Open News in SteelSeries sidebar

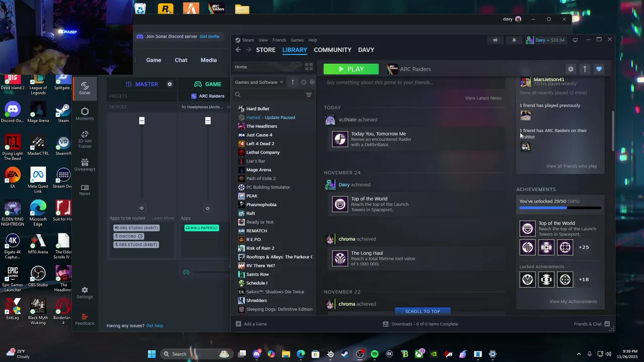(85, 190)
